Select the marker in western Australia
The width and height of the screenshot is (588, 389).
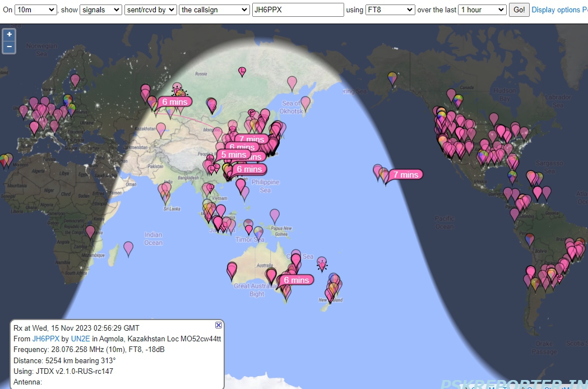click(x=232, y=271)
